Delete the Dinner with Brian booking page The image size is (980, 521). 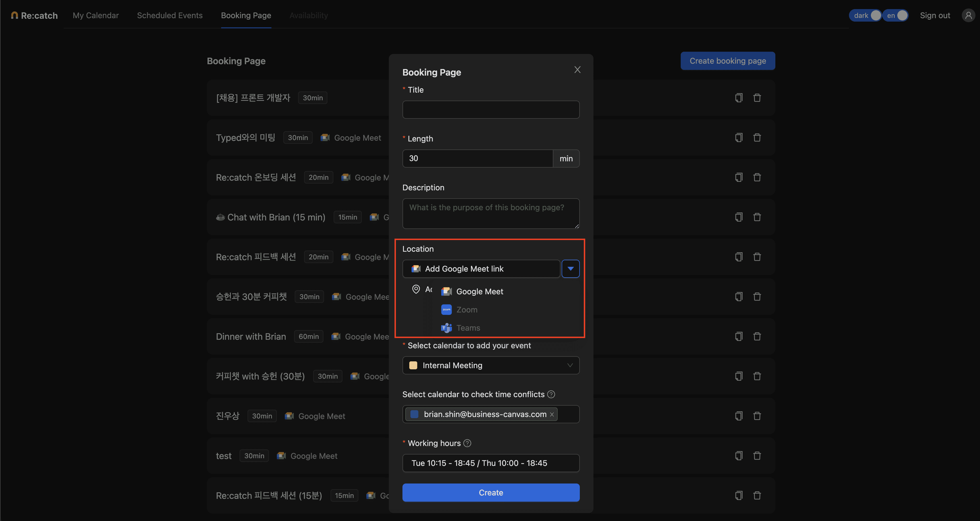coord(757,336)
